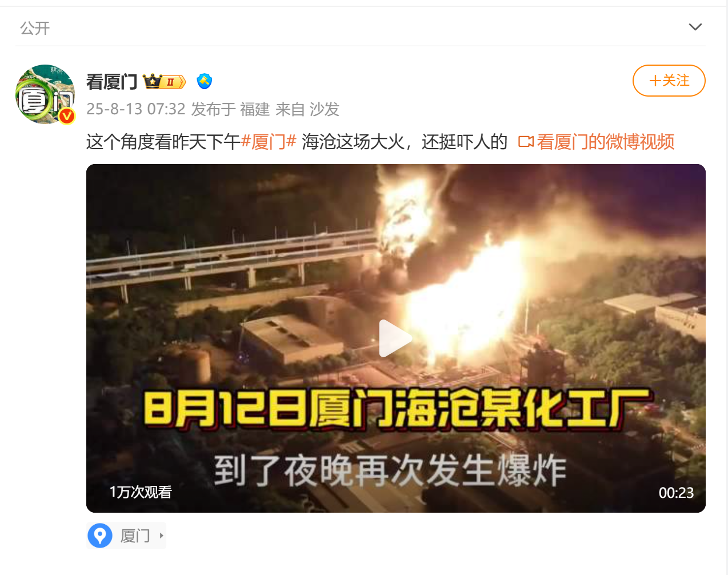
Task: Open the #厦门# hashtag topic
Action: (269, 142)
